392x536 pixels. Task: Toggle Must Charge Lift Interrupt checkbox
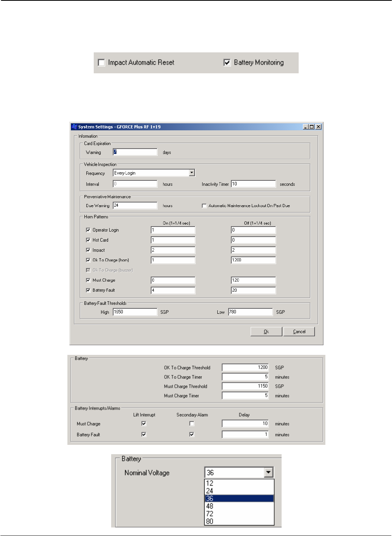coord(144,424)
